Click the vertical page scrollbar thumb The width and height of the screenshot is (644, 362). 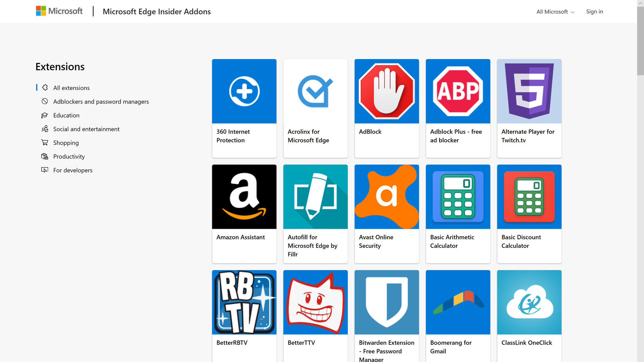point(640,41)
